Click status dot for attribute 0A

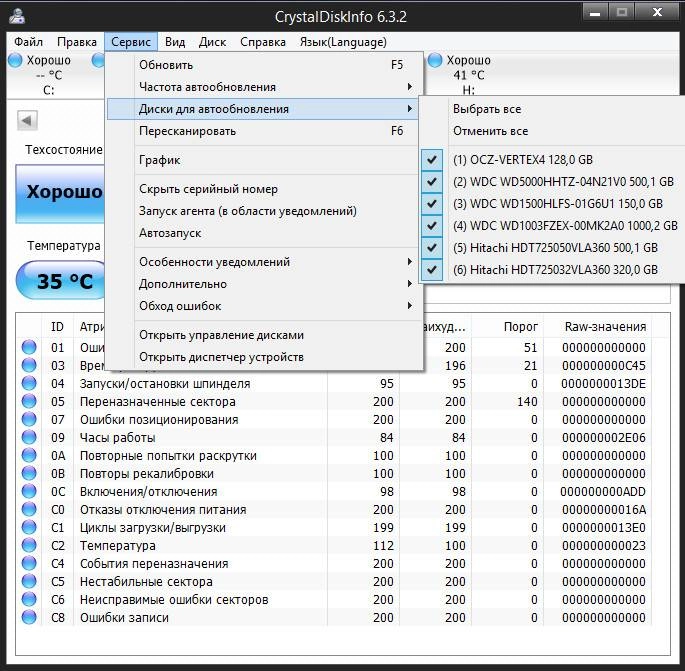point(29,455)
